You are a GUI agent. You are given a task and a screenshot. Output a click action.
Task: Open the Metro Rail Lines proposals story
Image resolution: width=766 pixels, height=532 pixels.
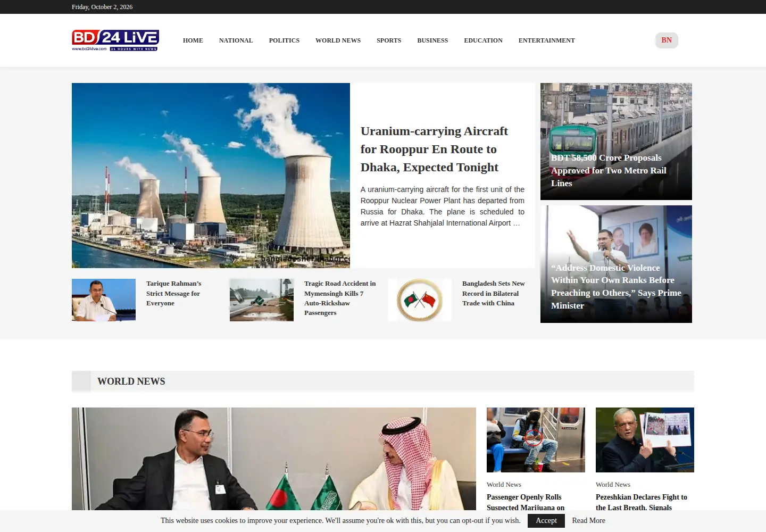(x=609, y=170)
